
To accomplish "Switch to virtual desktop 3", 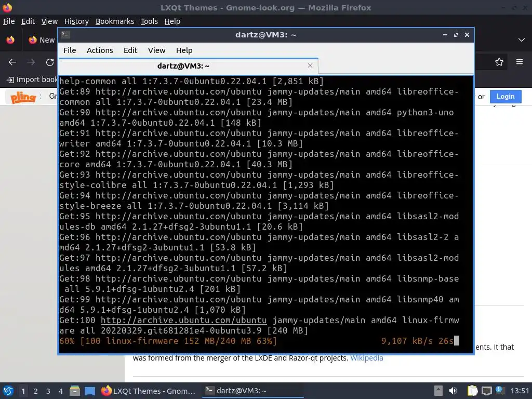I will click(48, 391).
